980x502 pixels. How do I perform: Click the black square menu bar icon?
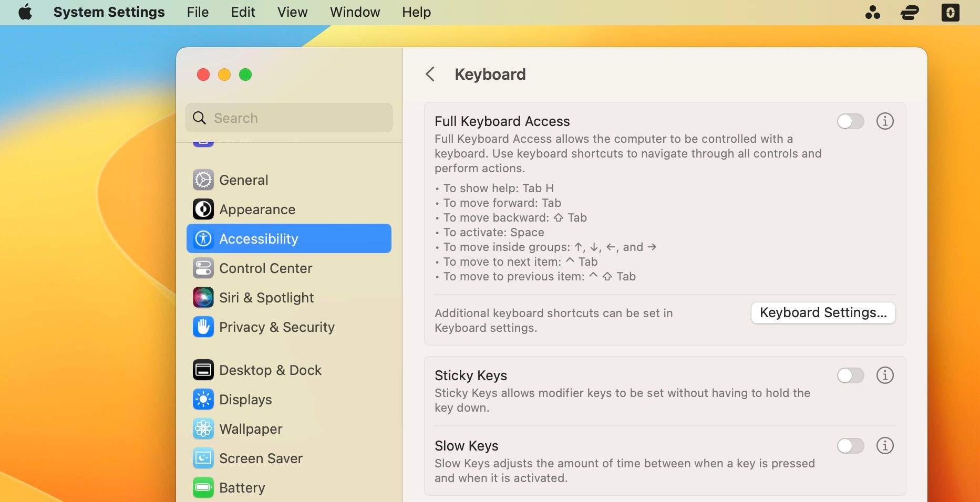coord(950,12)
